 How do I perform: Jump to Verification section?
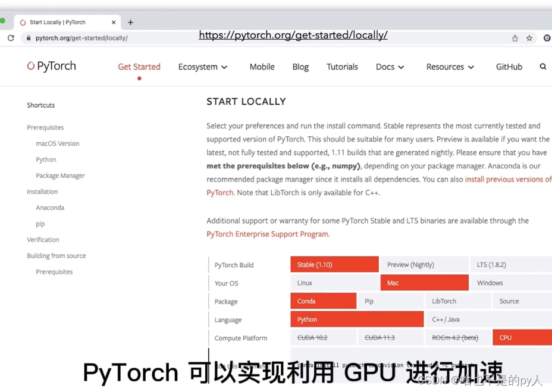tap(43, 240)
